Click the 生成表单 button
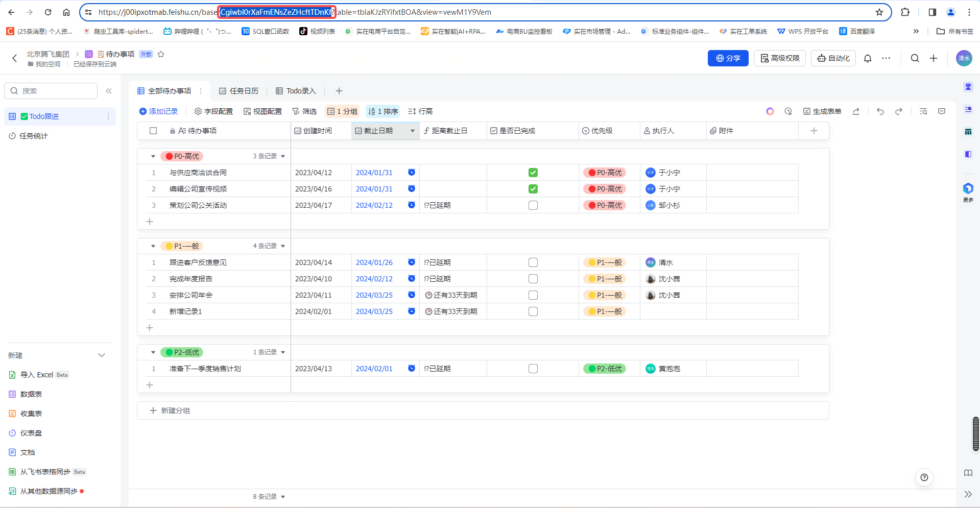The image size is (980, 508). (x=822, y=111)
